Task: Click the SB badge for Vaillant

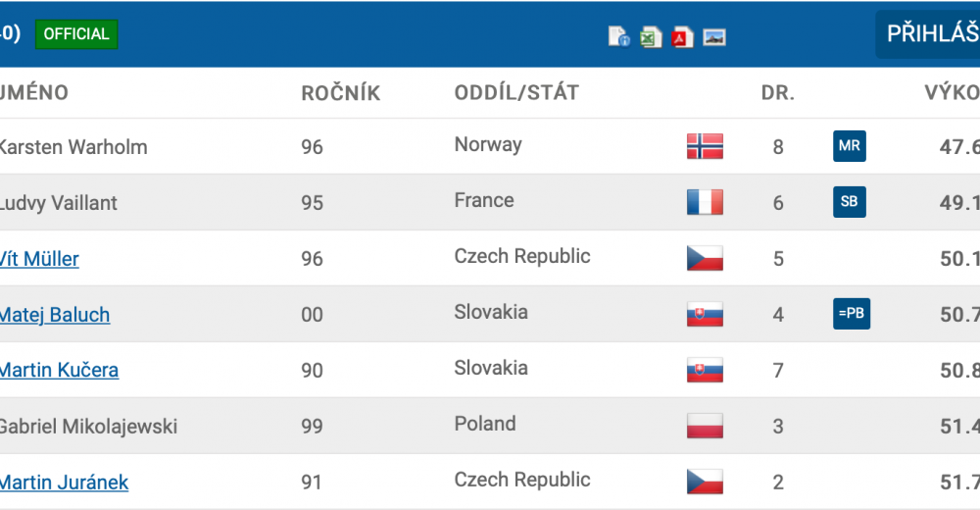Action: 850,201
